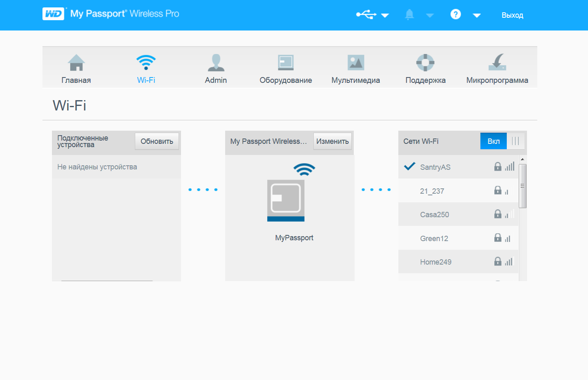This screenshot has width=588, height=380.
Task: Open the USB device icon menu
Action: tap(366, 15)
